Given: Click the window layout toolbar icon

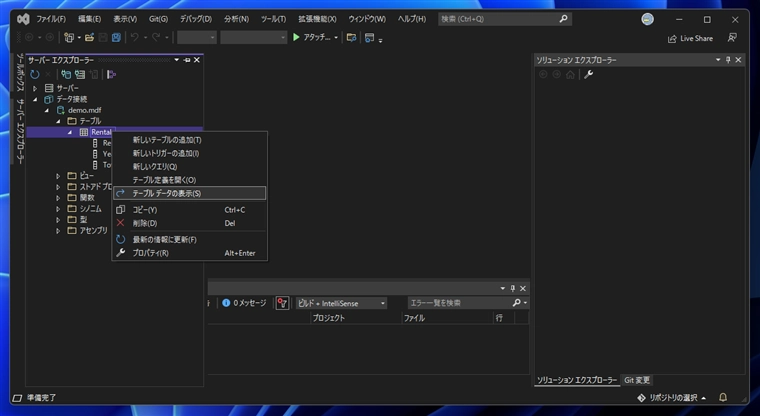Looking at the screenshot, I should (x=369, y=37).
